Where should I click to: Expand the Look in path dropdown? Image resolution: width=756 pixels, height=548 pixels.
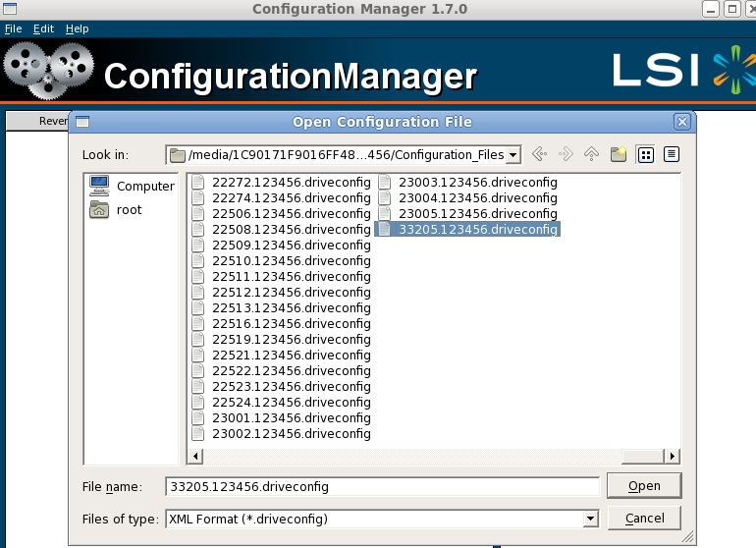pyautogui.click(x=513, y=155)
